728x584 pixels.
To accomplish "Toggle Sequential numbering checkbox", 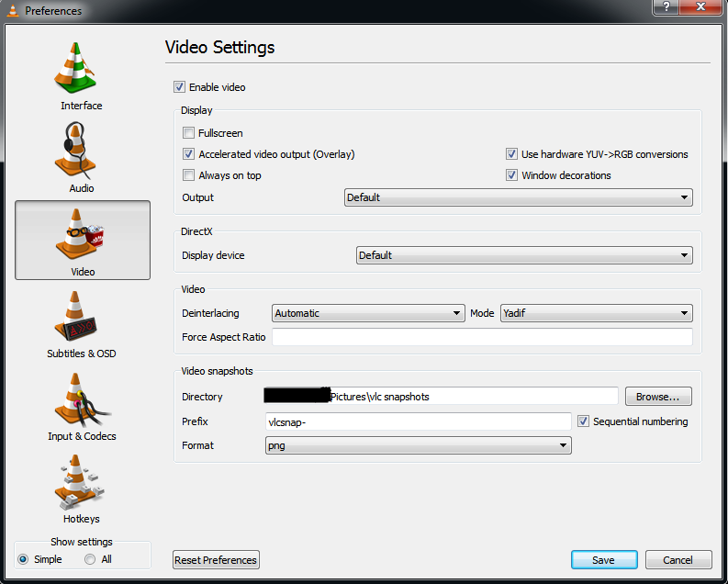I will [x=583, y=421].
